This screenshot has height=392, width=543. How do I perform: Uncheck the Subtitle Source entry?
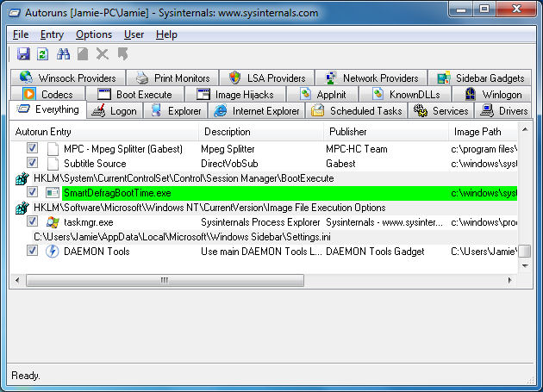pyautogui.click(x=32, y=162)
